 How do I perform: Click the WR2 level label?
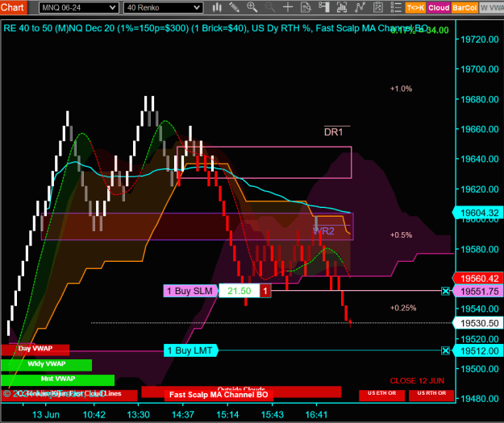(323, 231)
